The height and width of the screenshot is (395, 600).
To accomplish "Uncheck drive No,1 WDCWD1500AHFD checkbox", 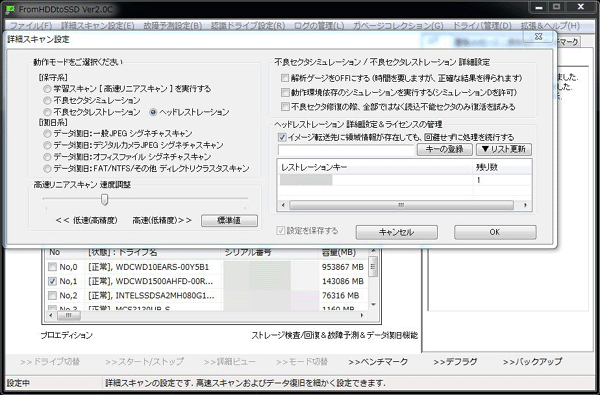I will pos(52,281).
